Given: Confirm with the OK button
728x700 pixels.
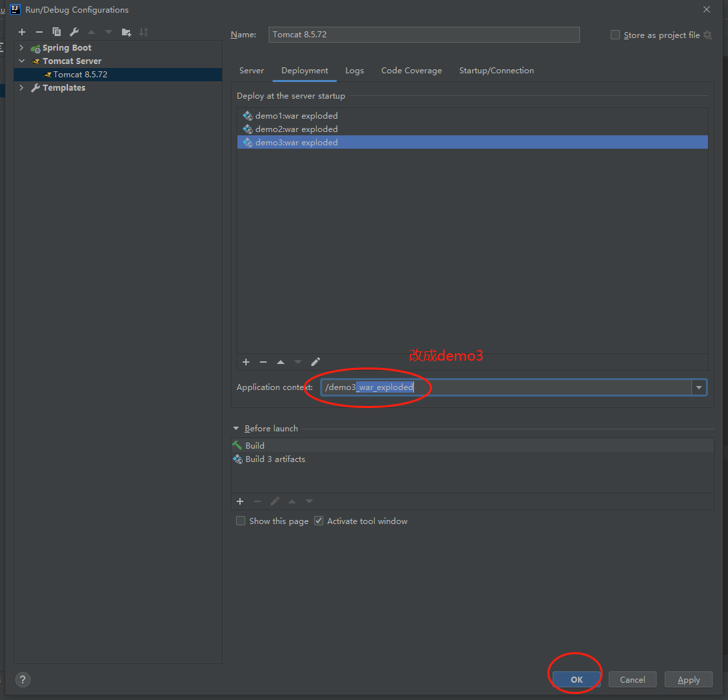Looking at the screenshot, I should tap(576, 679).
